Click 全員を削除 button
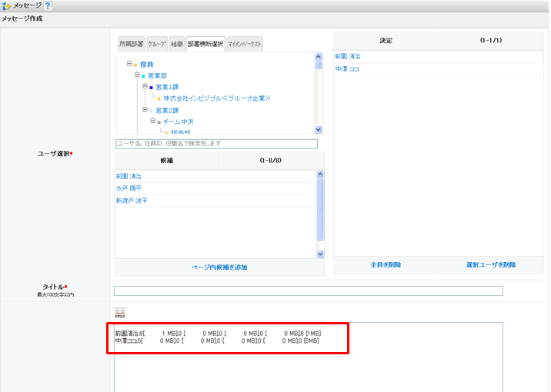Viewport: 551px width, 392px height. pyautogui.click(x=386, y=264)
